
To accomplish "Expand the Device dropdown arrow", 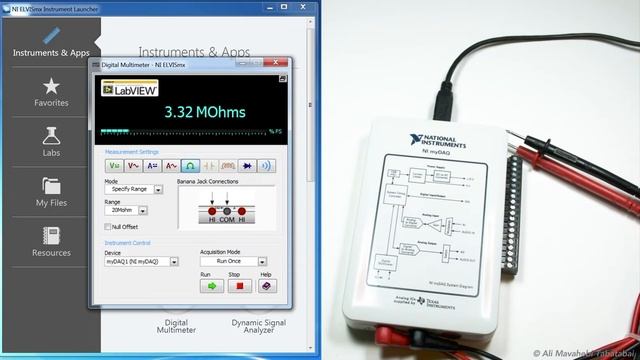I will point(174,262).
